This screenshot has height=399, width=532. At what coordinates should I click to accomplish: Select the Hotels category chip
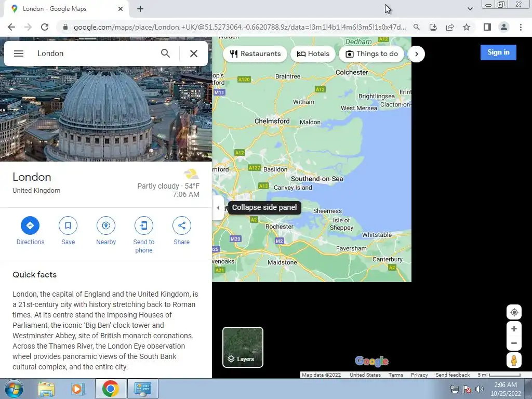[313, 54]
